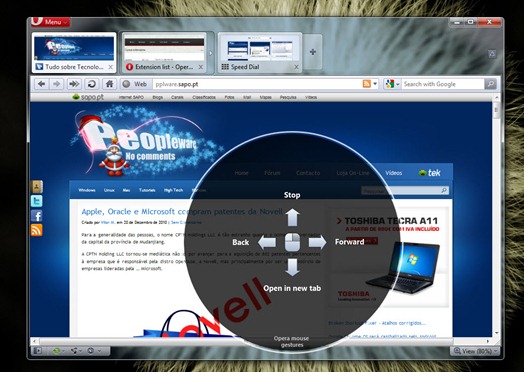Switch to the Speed Dial tab
Viewport: 524px width, 372px height.
pos(260,53)
